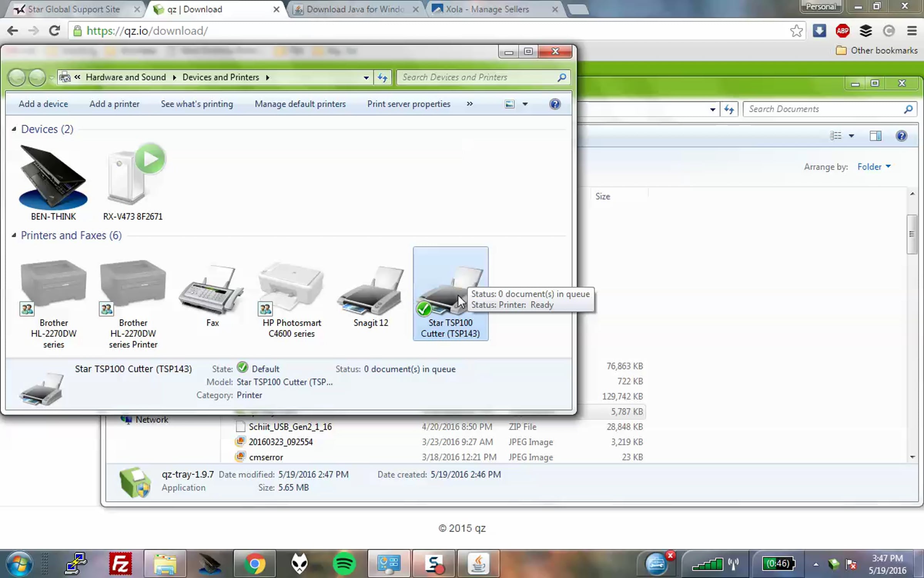Open the Java icon in the taskbar
The width and height of the screenshot is (924, 578).
coord(478,564)
